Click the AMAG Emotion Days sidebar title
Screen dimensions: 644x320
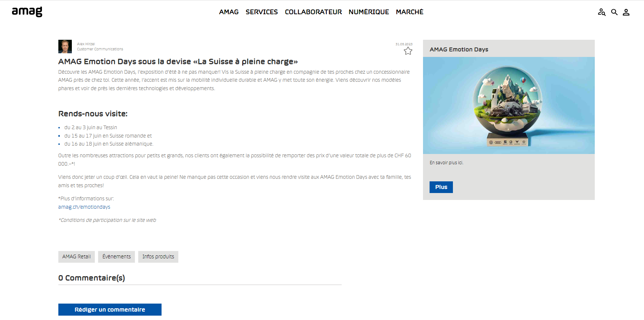(459, 49)
